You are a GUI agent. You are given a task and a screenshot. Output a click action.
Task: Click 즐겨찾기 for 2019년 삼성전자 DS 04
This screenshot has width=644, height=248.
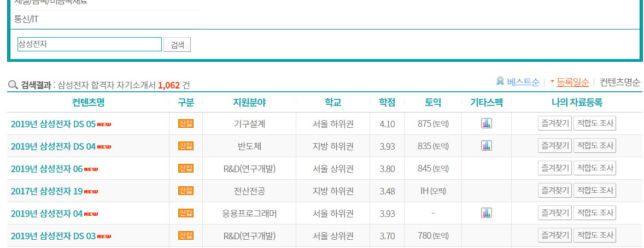click(555, 145)
